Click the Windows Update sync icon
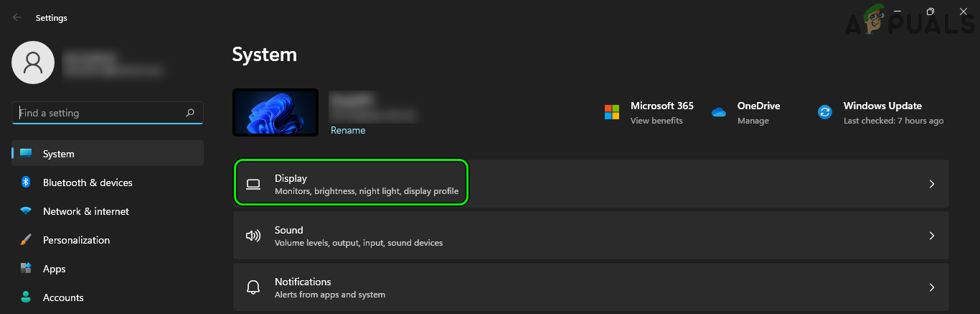 825,112
